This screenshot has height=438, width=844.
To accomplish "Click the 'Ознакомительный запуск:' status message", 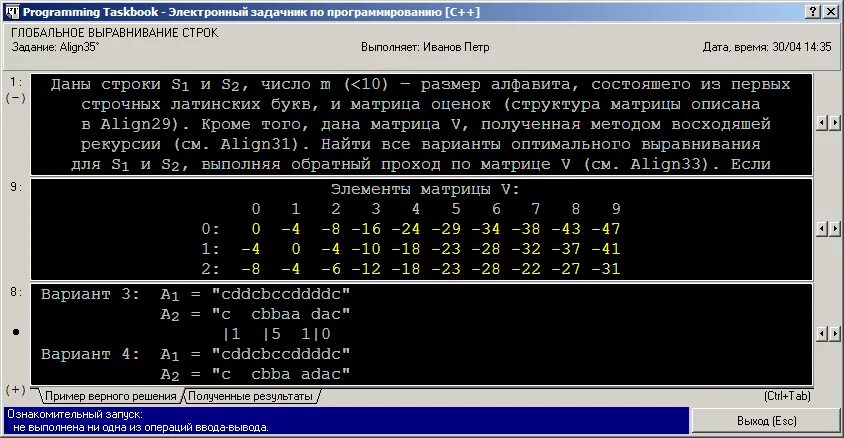I will (75, 414).
